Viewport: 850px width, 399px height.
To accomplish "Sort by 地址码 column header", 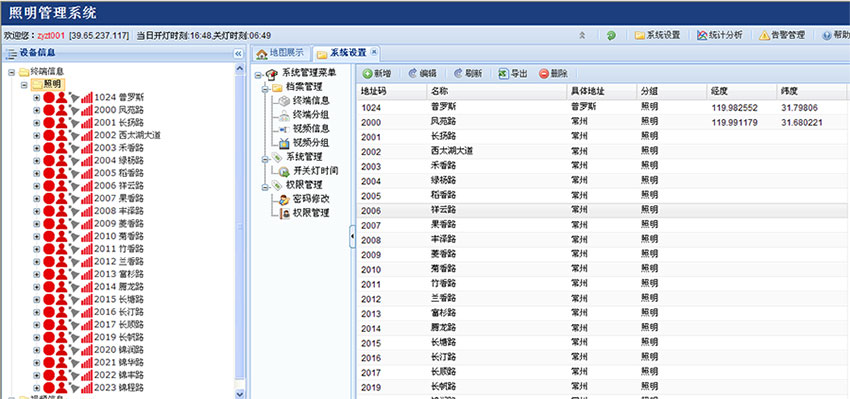I will pyautogui.click(x=391, y=92).
